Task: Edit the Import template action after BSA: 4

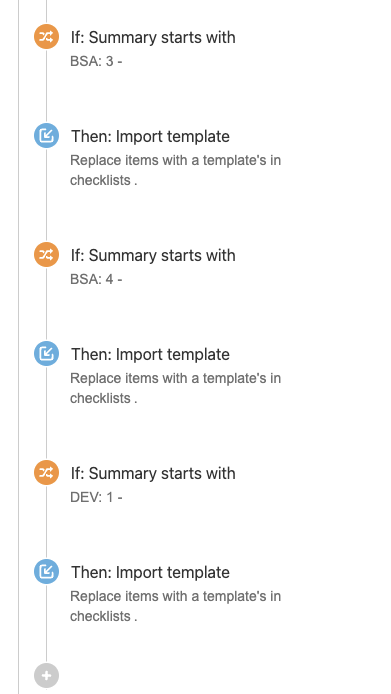Action: 150,355
